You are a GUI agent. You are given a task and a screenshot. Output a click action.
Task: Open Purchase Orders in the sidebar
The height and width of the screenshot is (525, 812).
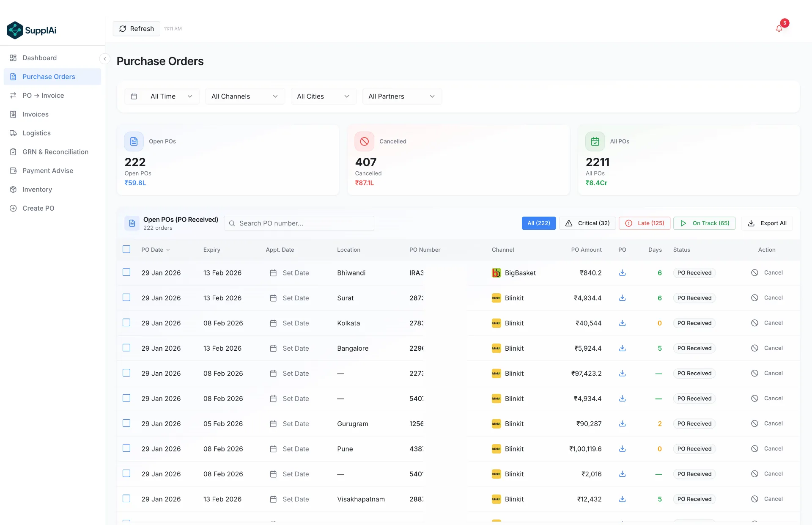tap(52, 77)
